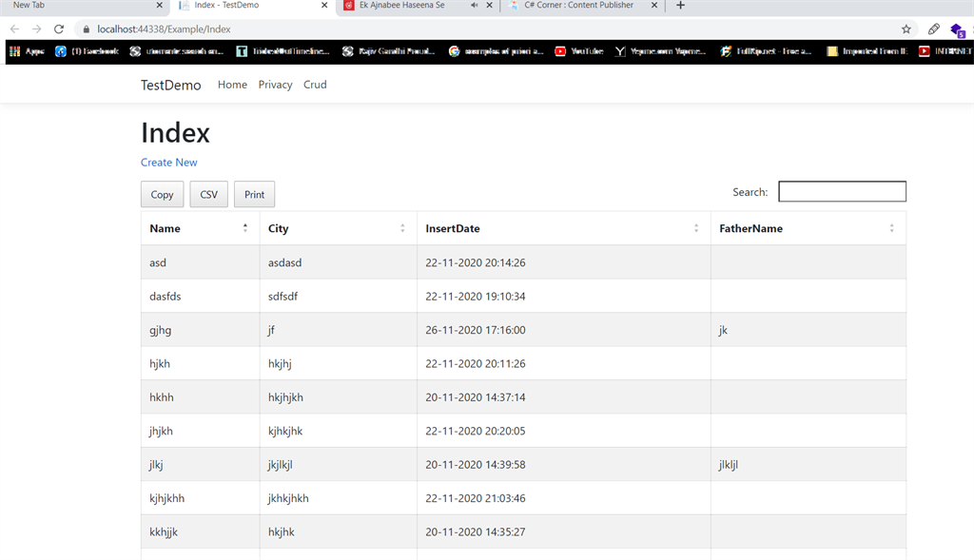Open the Facebook bookmark
This screenshot has width=974, height=560.
click(87, 51)
